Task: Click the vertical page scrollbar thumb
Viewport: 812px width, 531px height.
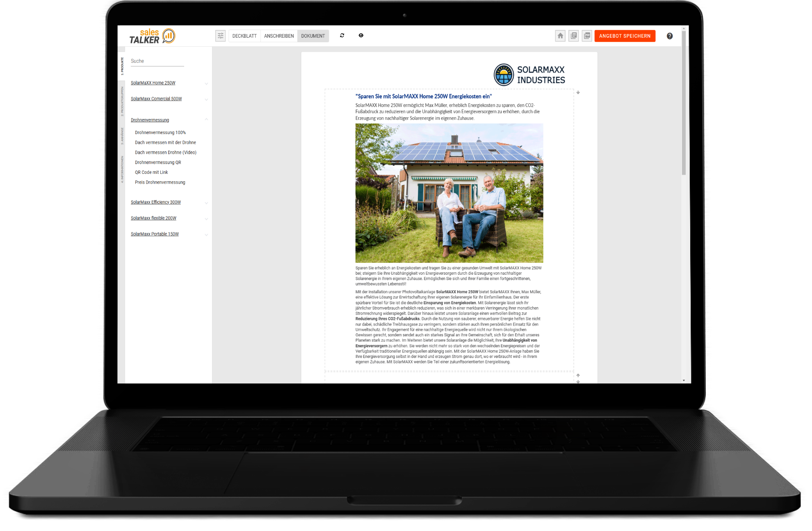Action: click(x=684, y=103)
